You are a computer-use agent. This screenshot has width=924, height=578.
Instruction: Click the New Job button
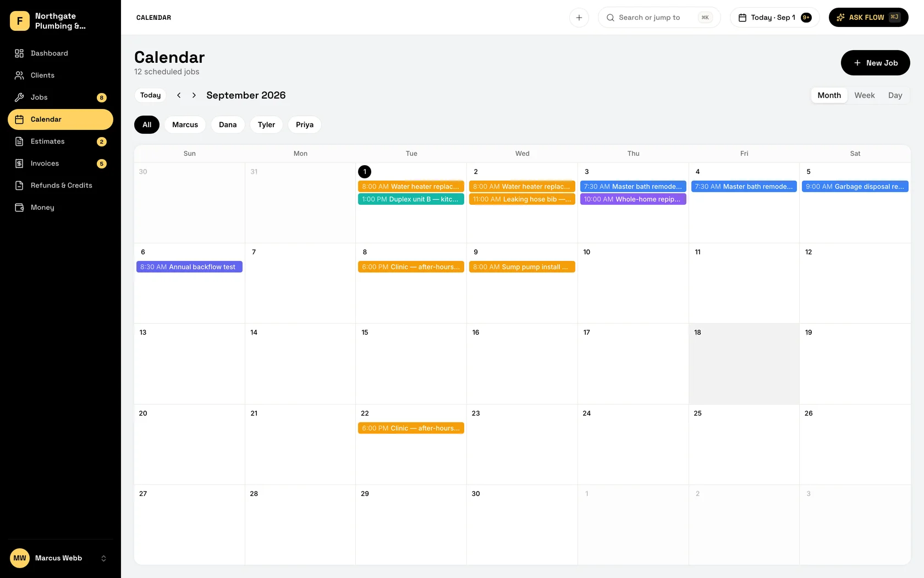(x=875, y=63)
